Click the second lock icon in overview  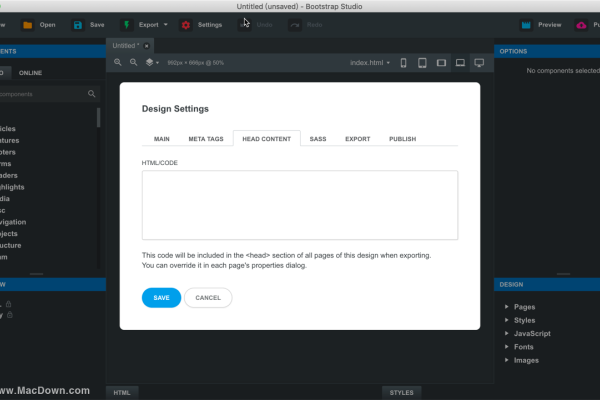coord(10,315)
